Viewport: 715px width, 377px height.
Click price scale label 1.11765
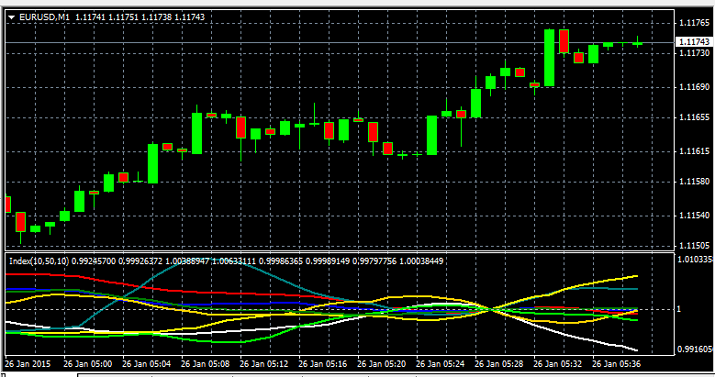tap(694, 23)
